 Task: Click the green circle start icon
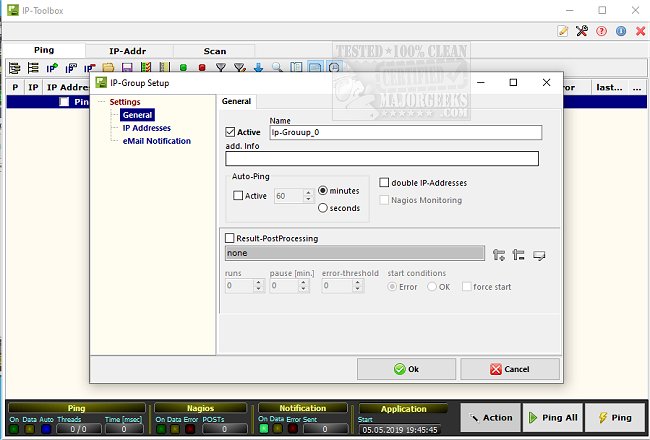(x=183, y=68)
